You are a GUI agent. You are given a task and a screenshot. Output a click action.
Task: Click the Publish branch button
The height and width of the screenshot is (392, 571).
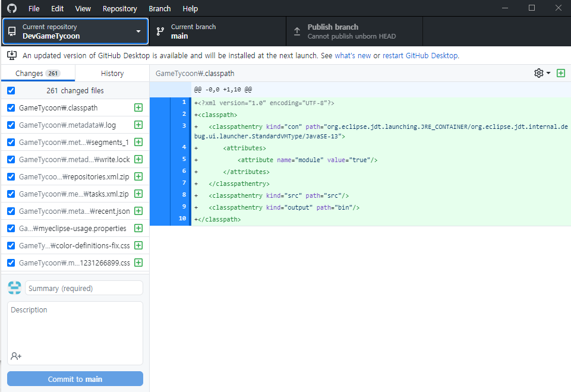pyautogui.click(x=354, y=31)
